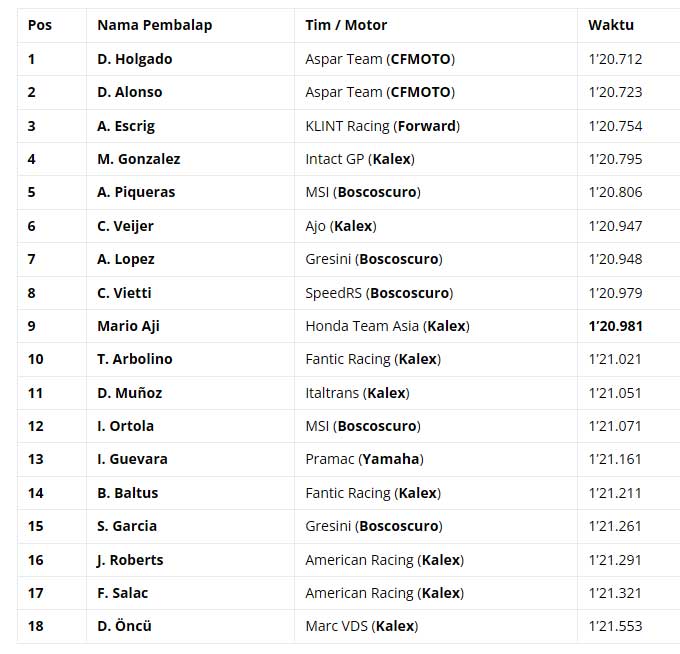This screenshot has width=680, height=654.
Task: Select the Marc VDS (Kalex) team cell
Action: click(361, 626)
